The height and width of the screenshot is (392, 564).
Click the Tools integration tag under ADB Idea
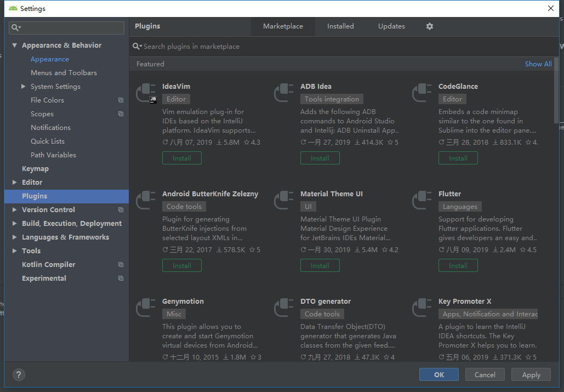(x=332, y=99)
